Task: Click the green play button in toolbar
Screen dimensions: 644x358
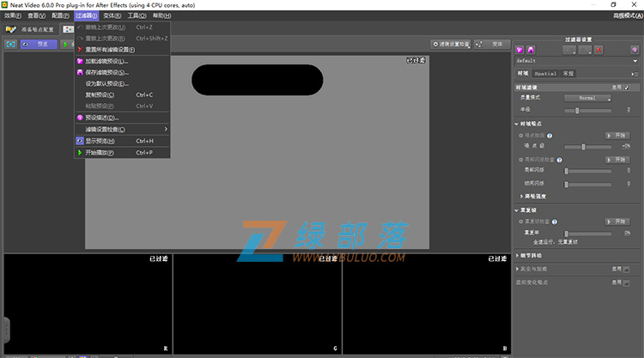Action: [66, 44]
